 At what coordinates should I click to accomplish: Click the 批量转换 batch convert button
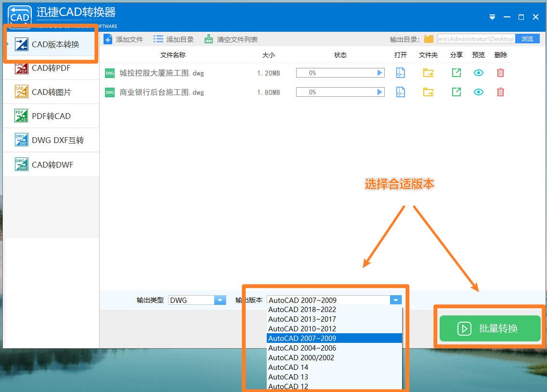[x=489, y=328]
